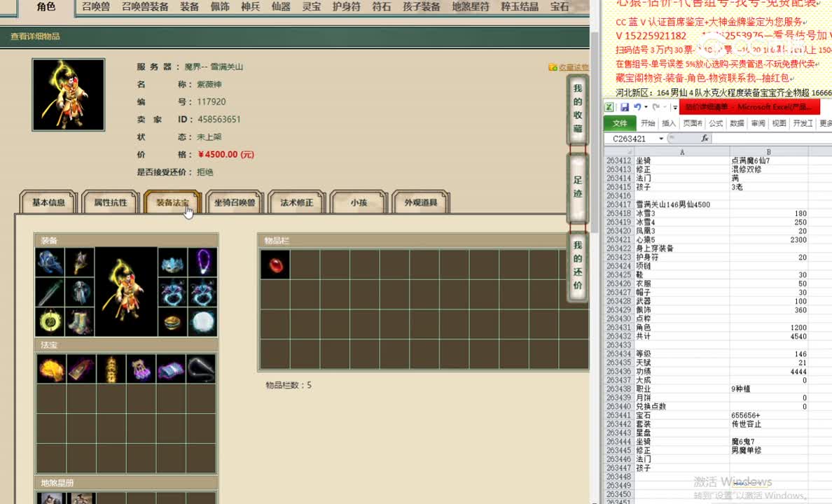Click the blue feathered equipment icon

click(x=50, y=262)
